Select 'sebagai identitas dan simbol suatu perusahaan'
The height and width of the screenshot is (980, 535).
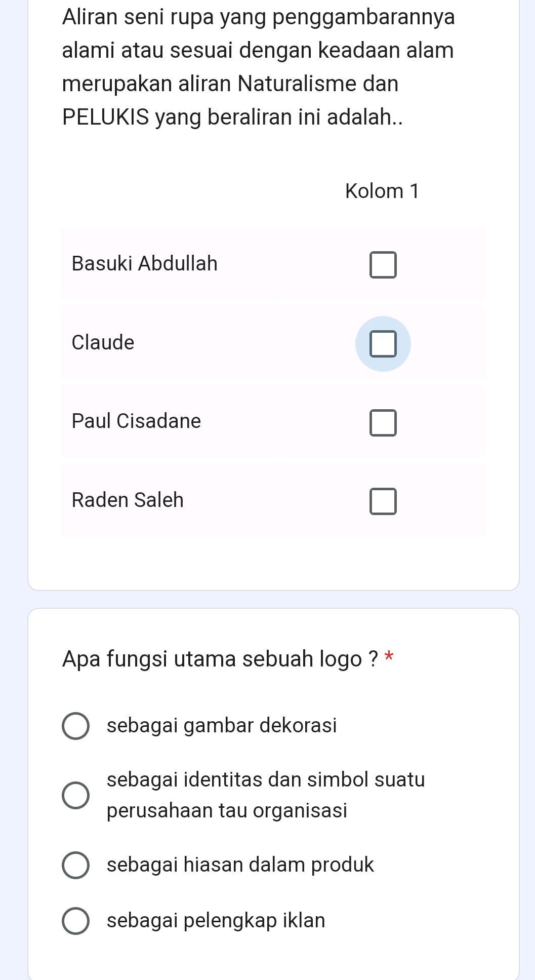tap(77, 795)
